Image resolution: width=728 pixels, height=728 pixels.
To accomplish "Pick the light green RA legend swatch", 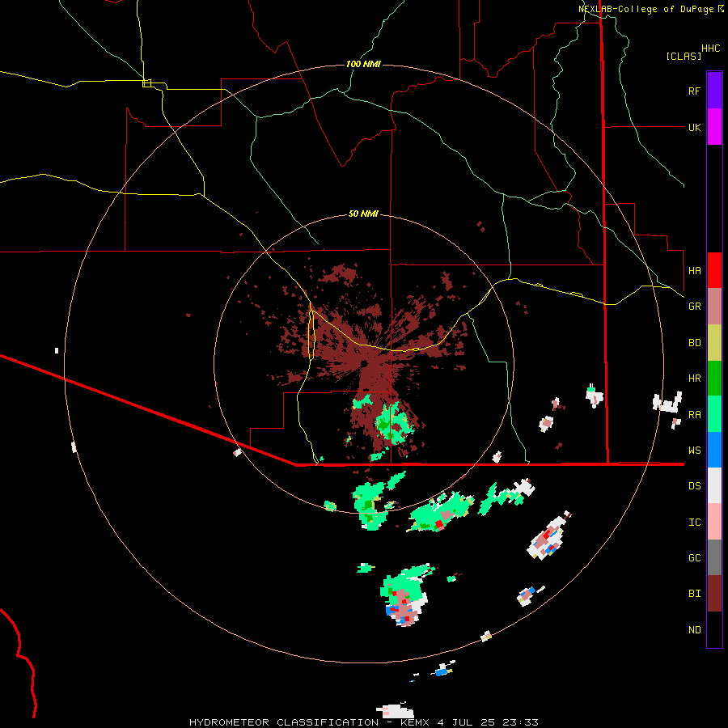I will pos(714,414).
